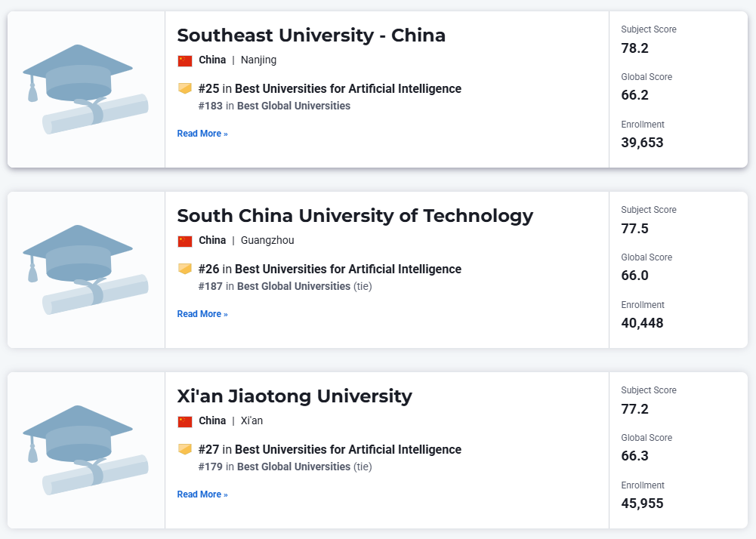
Task: Click Read More under South China University
Action: (x=202, y=314)
